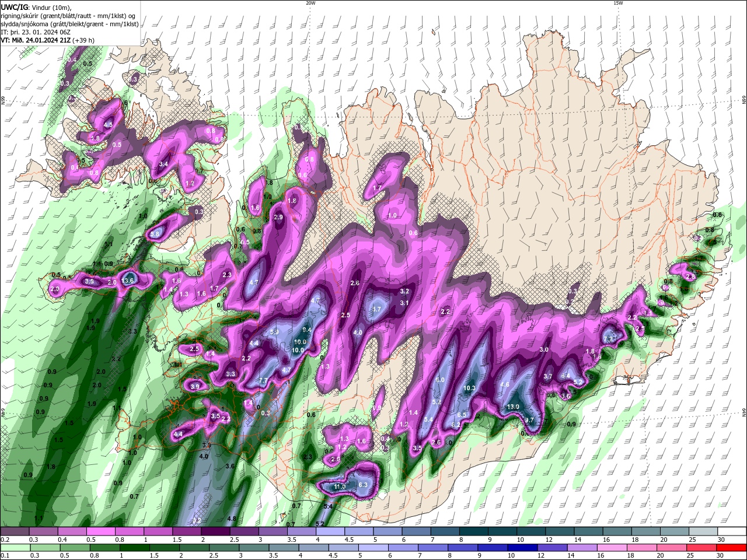Click the 'IT: þri. 23. 01. 2024 06Z' line
747x560 pixels.
(35, 32)
